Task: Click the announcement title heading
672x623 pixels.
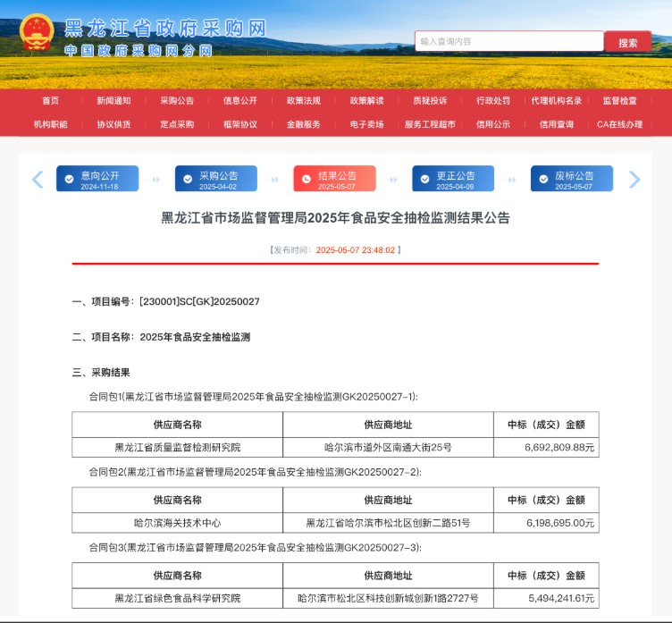Action: tap(336, 218)
